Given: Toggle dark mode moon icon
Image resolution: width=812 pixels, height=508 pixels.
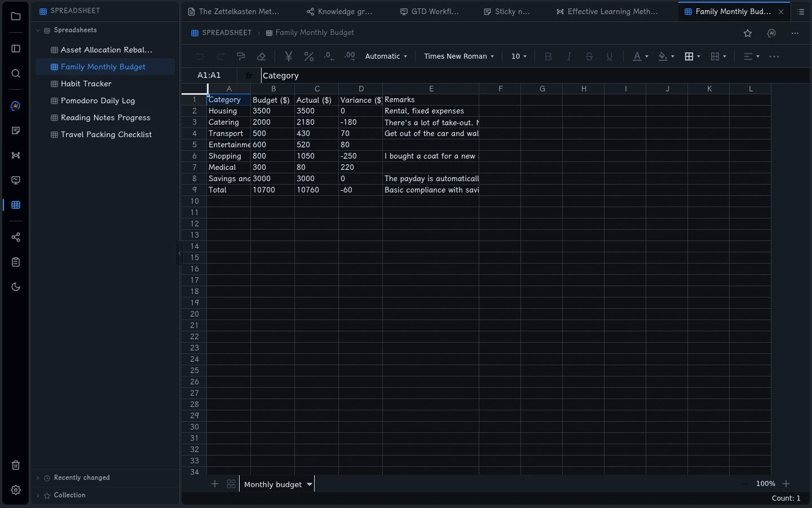Looking at the screenshot, I should [16, 287].
